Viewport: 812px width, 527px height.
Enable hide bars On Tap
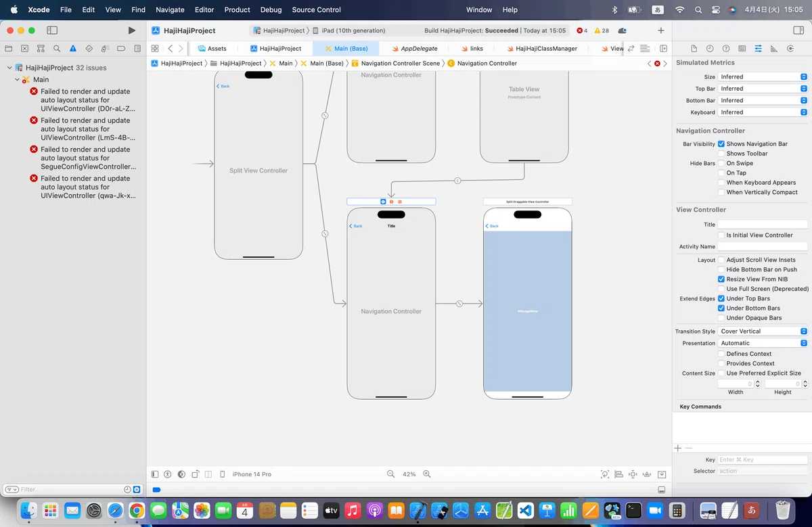click(721, 173)
